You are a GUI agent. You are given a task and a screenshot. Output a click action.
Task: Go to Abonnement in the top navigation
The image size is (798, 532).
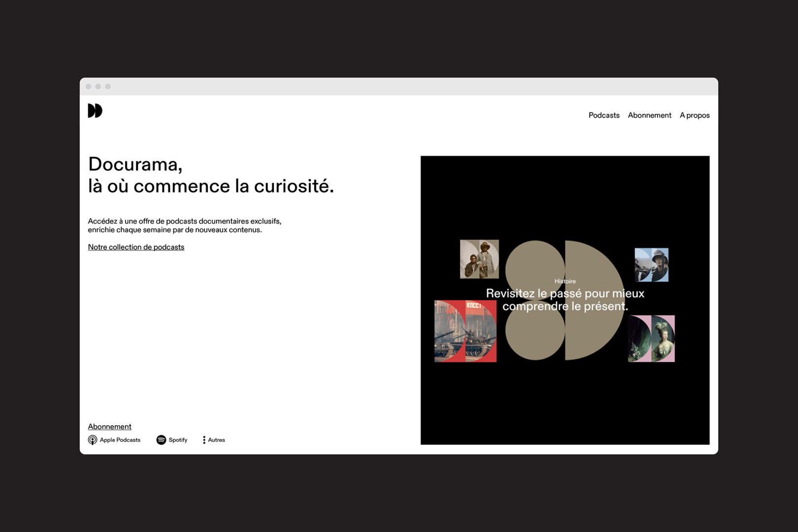649,115
